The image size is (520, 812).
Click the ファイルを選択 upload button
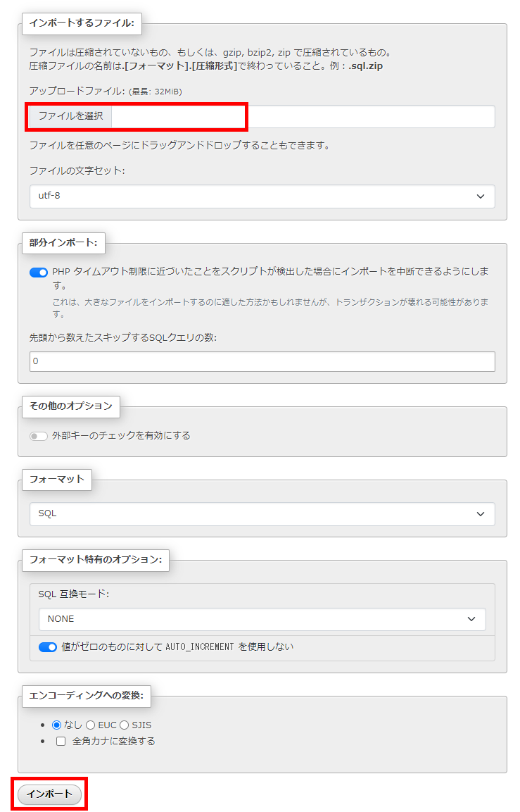click(x=69, y=117)
